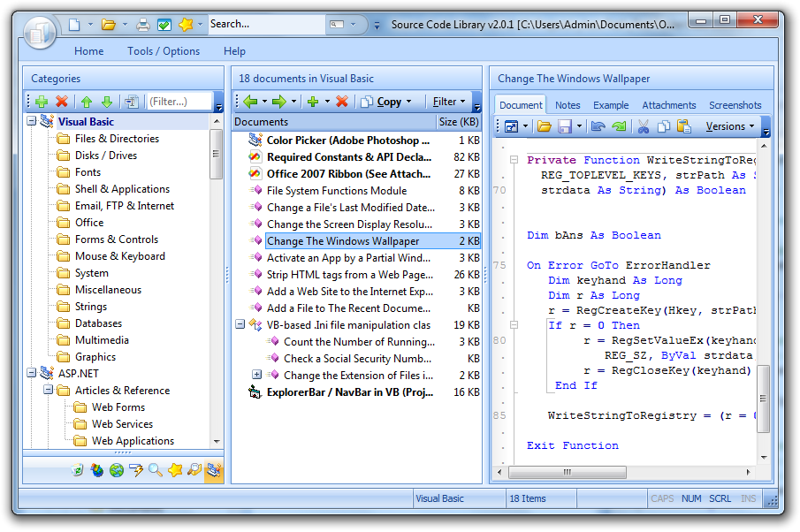
Task: Switch to the Screenshots tab
Action: coord(735,104)
